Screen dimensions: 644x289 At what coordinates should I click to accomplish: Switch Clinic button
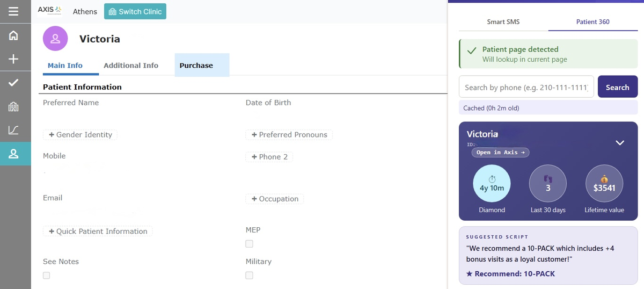[135, 11]
